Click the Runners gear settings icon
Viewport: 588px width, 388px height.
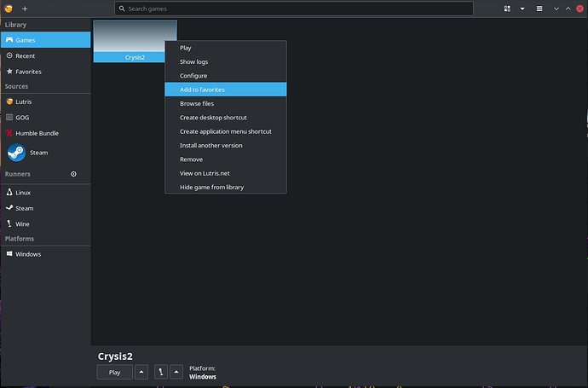coord(73,174)
